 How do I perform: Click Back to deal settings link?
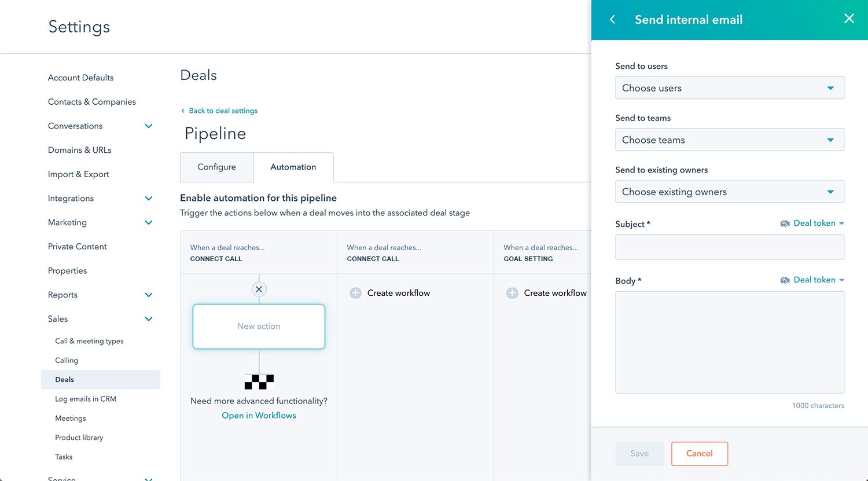(219, 111)
